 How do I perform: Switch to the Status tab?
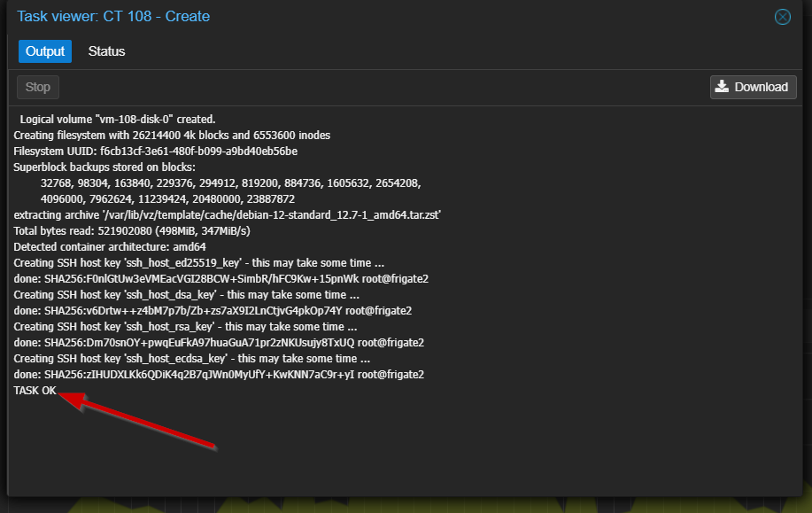coord(106,51)
